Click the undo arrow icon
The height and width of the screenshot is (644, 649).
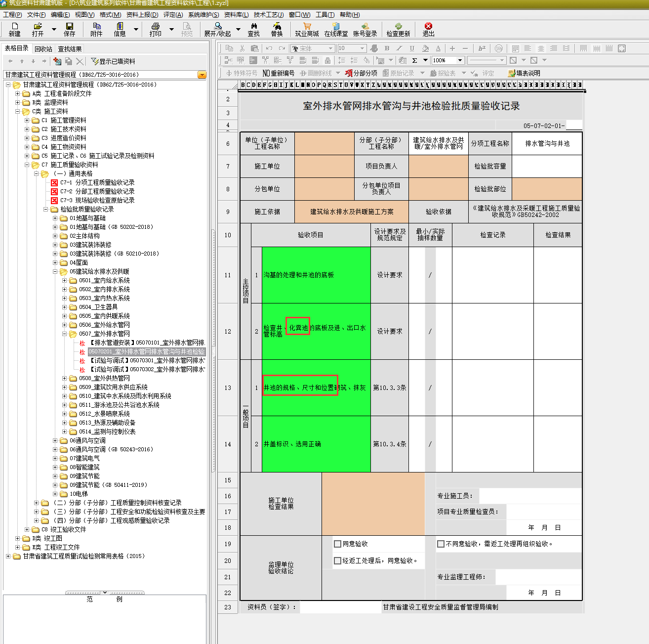[269, 48]
